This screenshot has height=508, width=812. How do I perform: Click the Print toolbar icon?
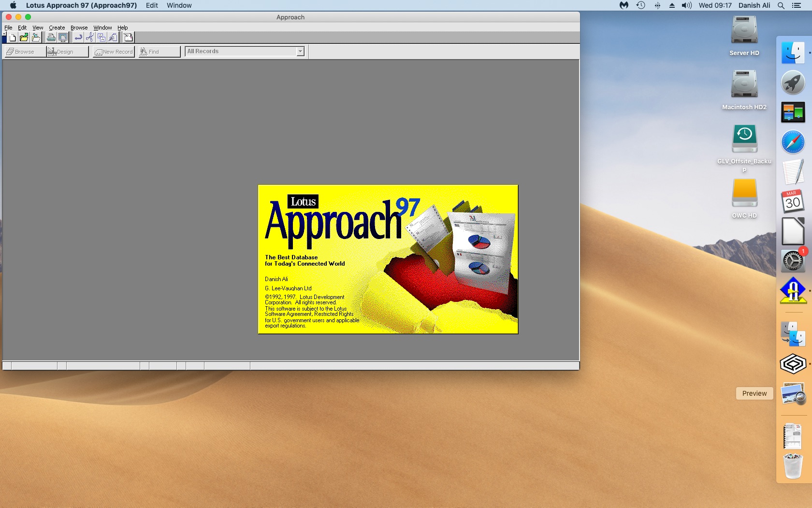(51, 38)
